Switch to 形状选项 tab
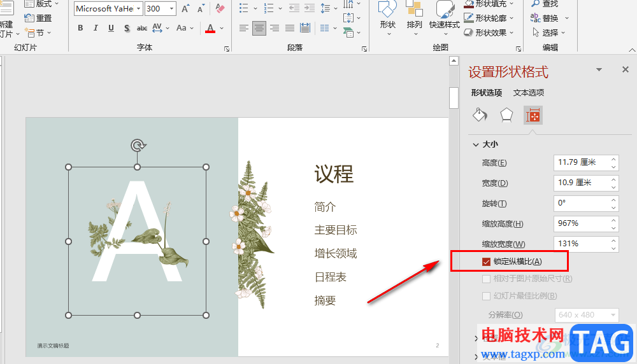Viewport: 637px width, 364px height. [486, 92]
